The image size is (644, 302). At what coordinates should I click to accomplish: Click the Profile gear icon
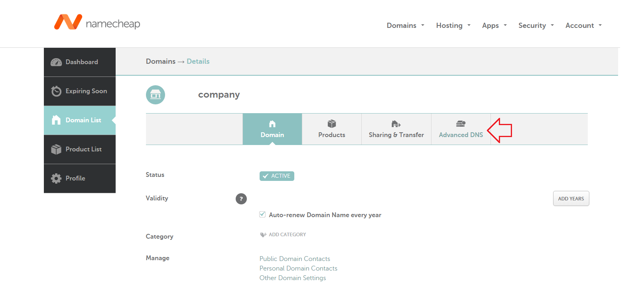56,178
